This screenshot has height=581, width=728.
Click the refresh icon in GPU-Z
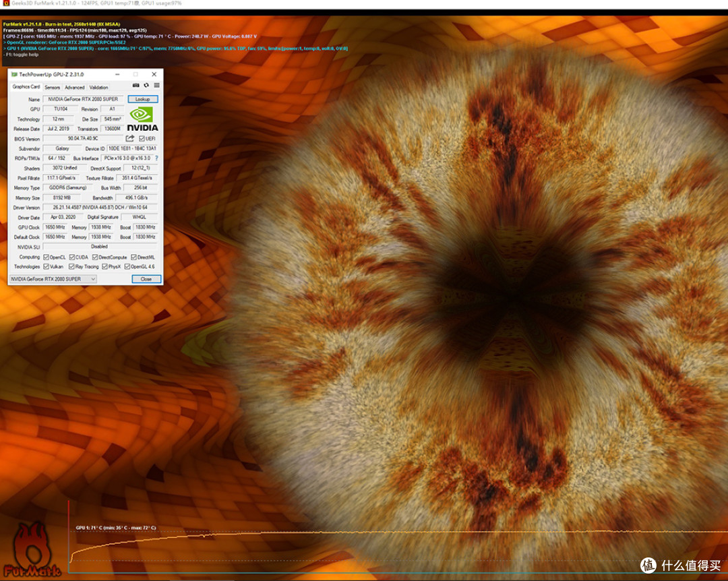click(x=146, y=86)
